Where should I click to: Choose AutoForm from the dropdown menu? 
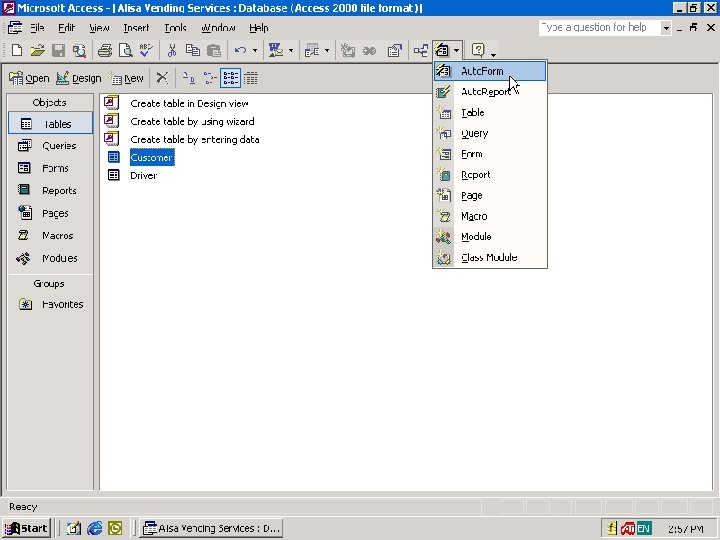(x=490, y=71)
